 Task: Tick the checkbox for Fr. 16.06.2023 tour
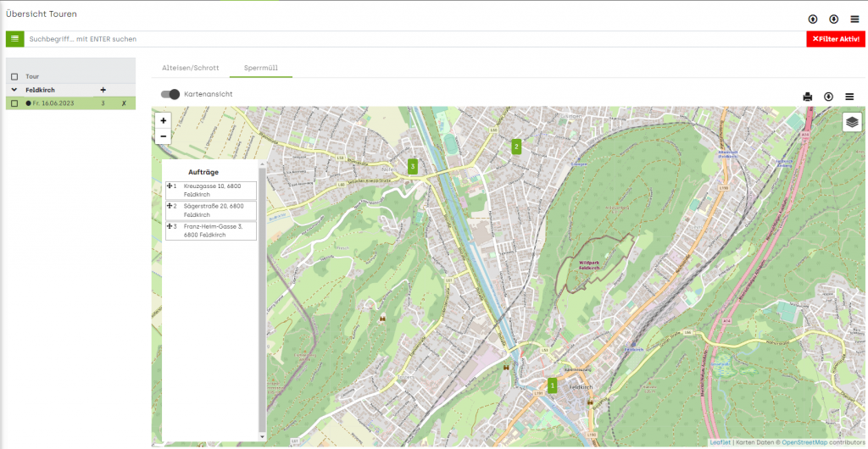14,103
